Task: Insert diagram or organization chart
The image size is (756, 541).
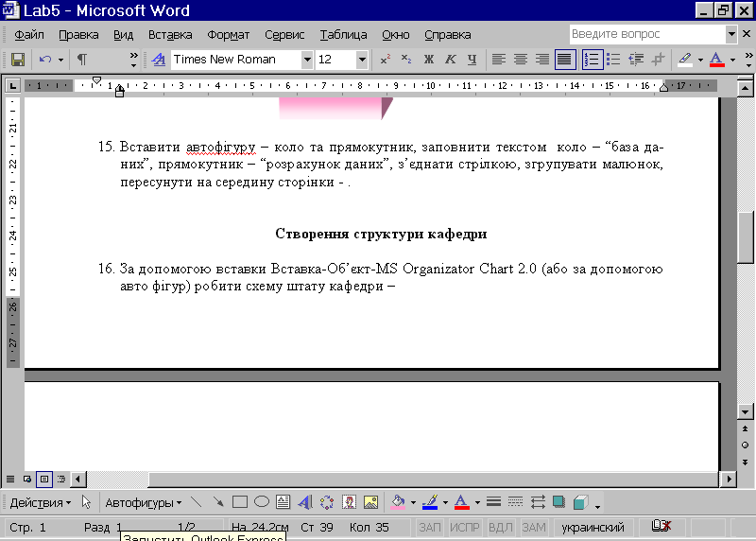Action: click(327, 503)
